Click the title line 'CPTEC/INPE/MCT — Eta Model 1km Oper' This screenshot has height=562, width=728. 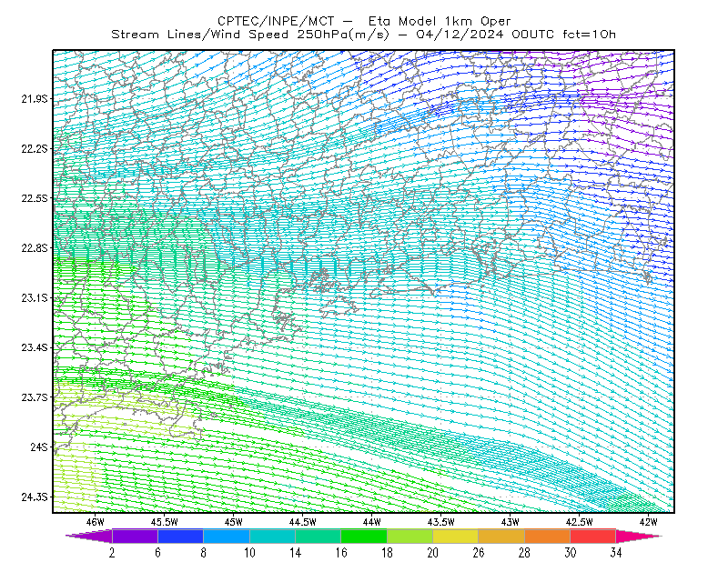point(364,21)
